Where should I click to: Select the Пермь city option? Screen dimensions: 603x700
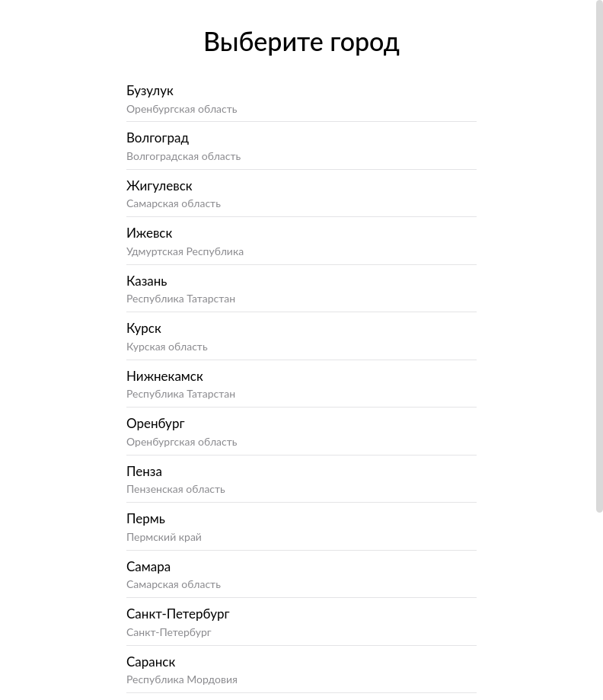pos(145,519)
